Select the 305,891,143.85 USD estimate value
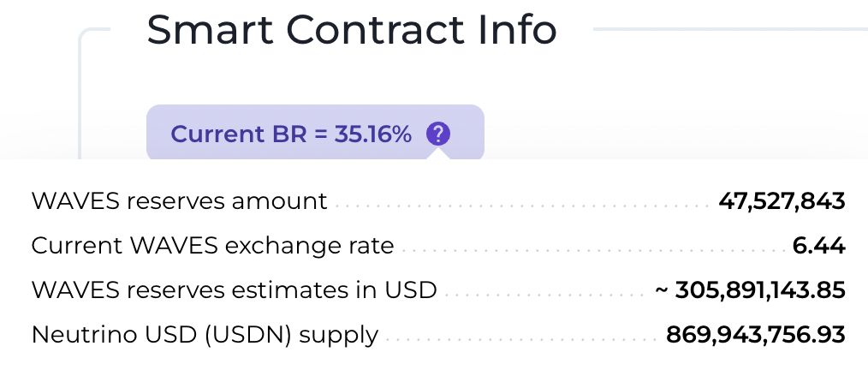This screenshot has height=382, width=868. tap(760, 290)
